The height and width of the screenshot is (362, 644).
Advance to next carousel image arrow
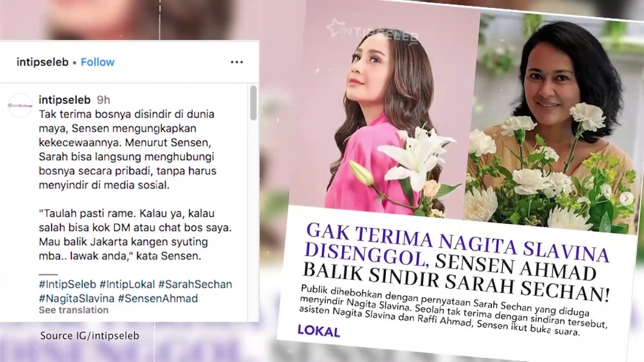pos(626,198)
